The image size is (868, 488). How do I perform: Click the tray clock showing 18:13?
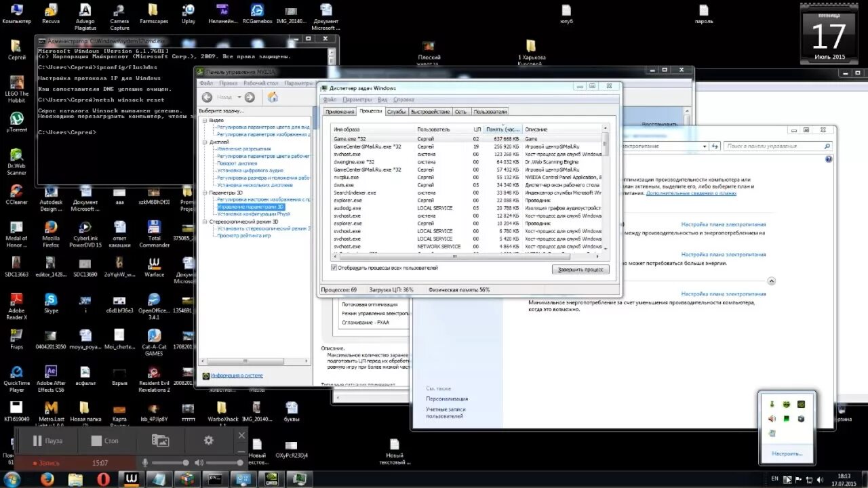click(844, 479)
